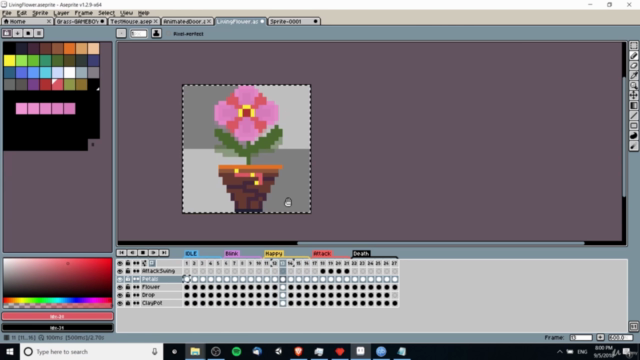Go to the previous frame

coord(132,253)
